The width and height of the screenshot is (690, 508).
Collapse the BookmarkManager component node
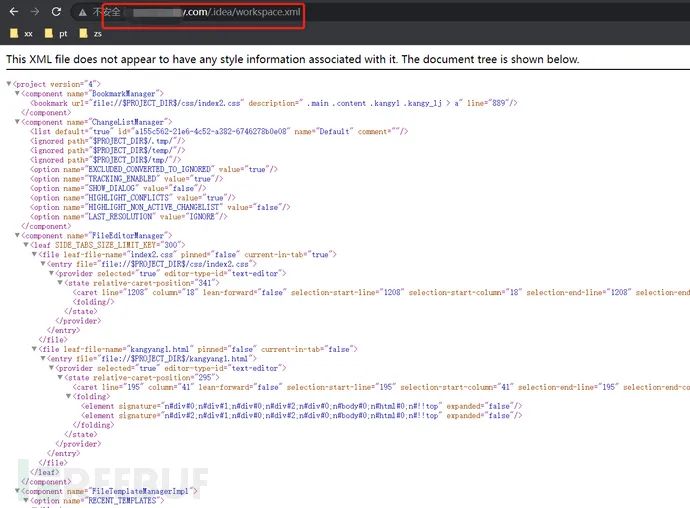click(x=17, y=93)
